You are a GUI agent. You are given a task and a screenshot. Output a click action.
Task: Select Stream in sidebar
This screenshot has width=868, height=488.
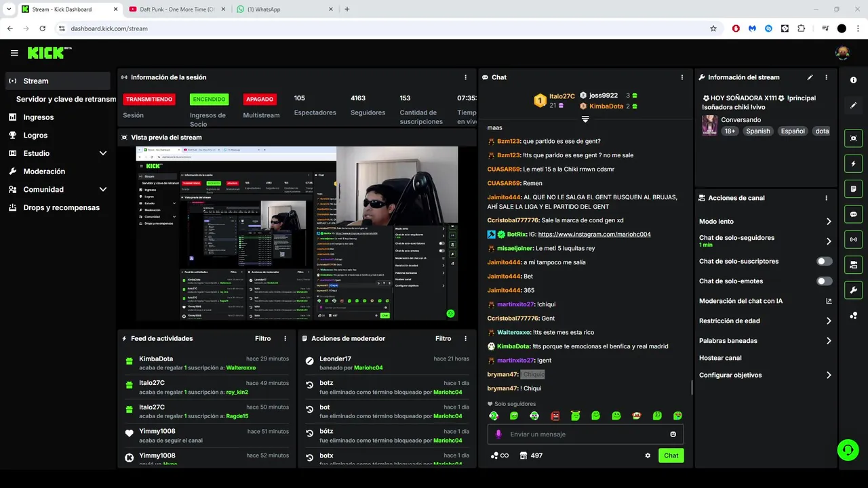58,81
